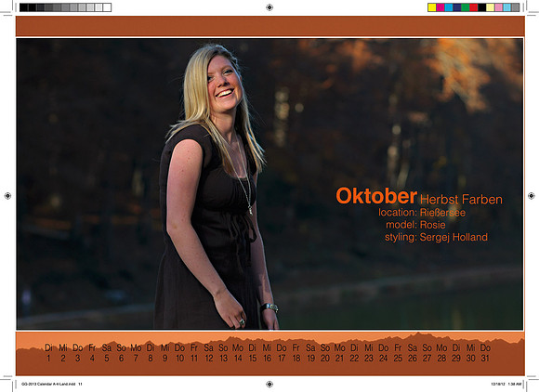Click the white square ending the grayscale strip
This screenshot has width=539, height=392.
pyautogui.click(x=107, y=7)
